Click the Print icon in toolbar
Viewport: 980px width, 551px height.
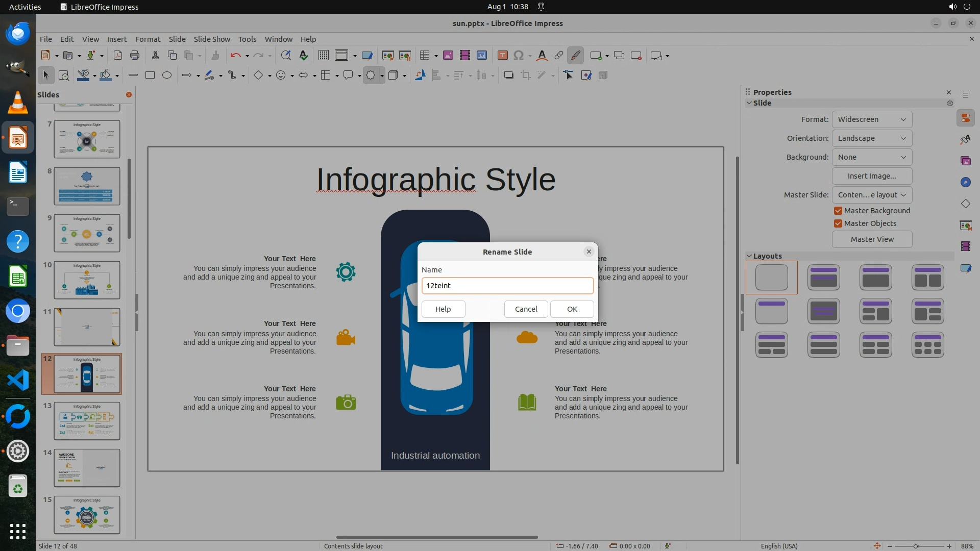(135, 56)
